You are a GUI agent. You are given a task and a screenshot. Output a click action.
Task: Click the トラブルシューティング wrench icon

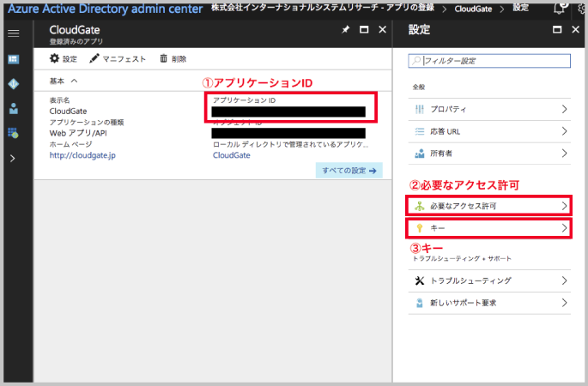(420, 280)
